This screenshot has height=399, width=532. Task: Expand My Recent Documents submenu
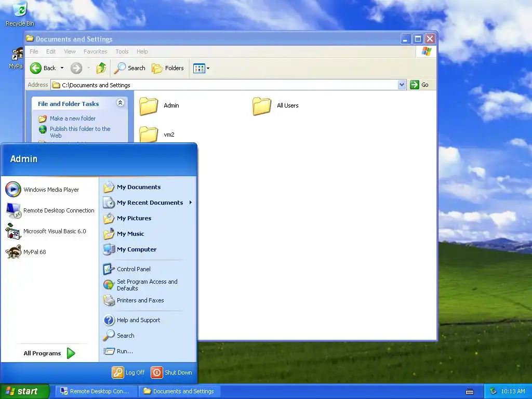pyautogui.click(x=148, y=203)
